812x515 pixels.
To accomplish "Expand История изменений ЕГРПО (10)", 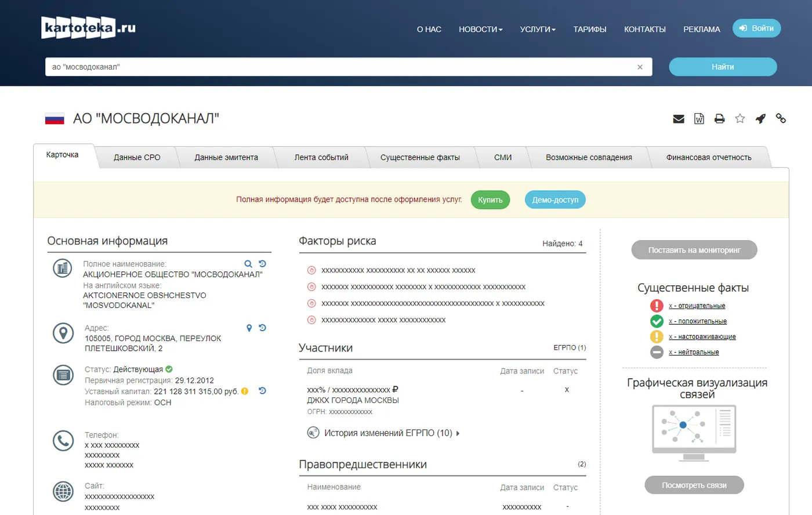I will (x=392, y=433).
